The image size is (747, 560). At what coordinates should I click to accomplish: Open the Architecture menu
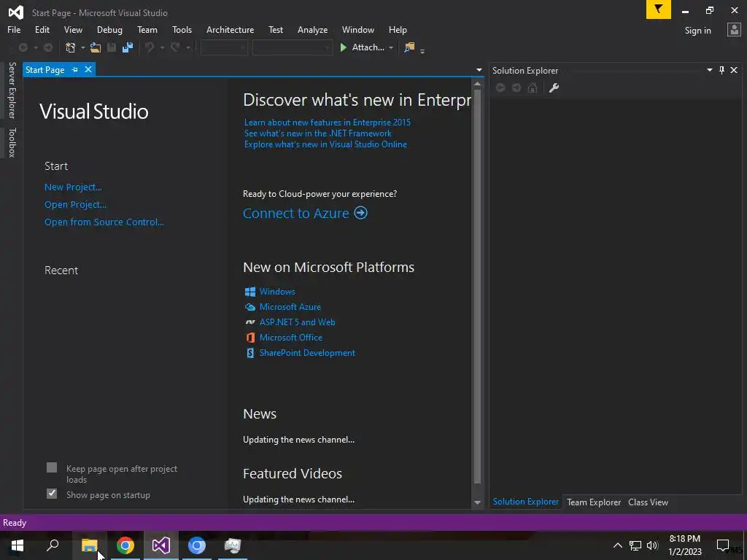pyautogui.click(x=230, y=29)
